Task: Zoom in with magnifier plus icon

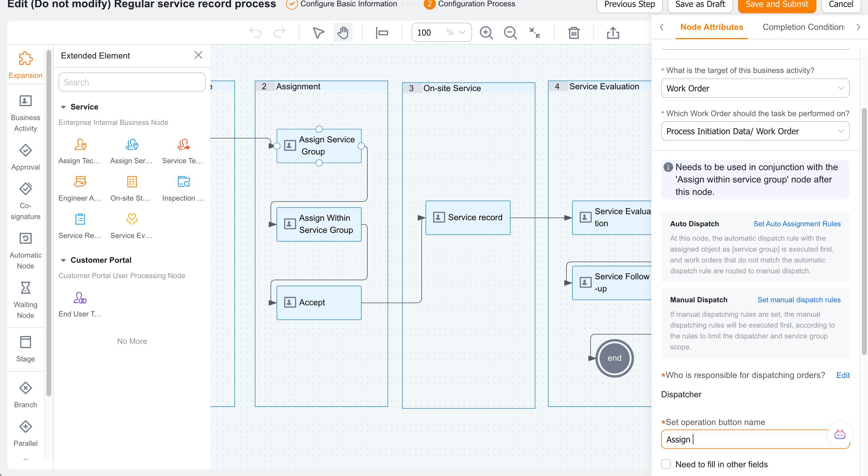Action: click(x=486, y=33)
